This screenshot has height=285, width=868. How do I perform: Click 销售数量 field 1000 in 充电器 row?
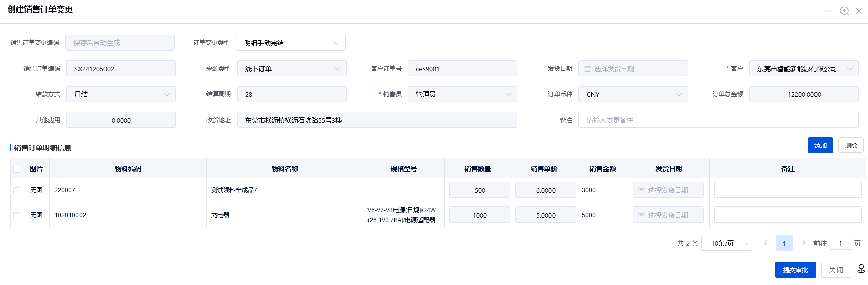(x=480, y=215)
